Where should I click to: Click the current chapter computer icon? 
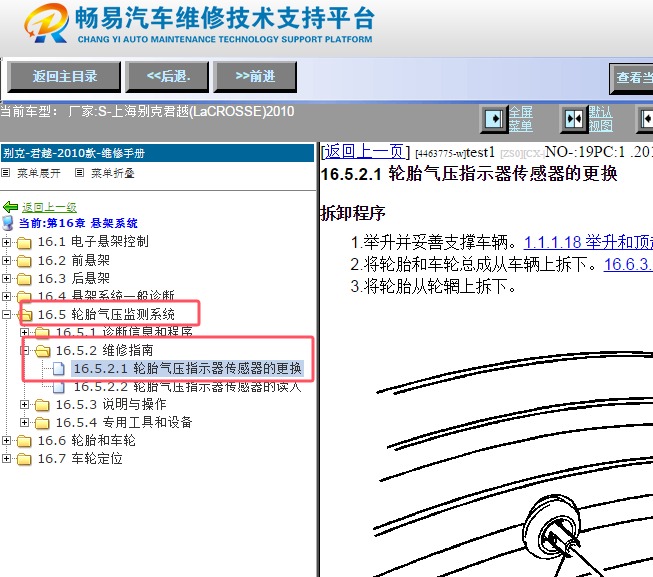pyautogui.click(x=8, y=223)
